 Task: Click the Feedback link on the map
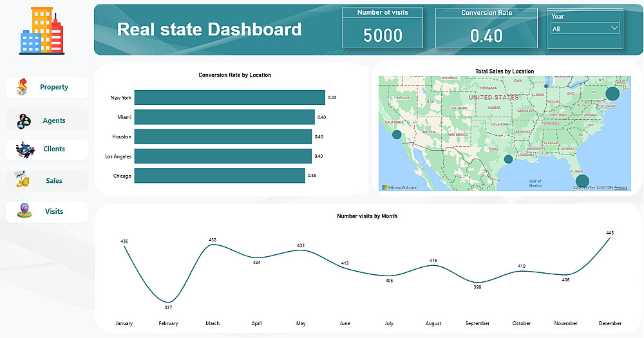pyautogui.click(x=621, y=187)
